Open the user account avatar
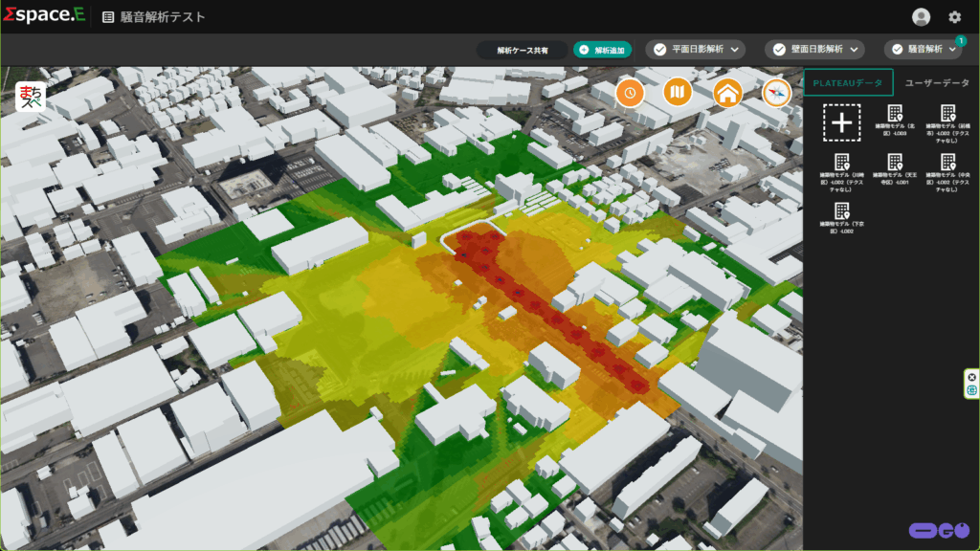980x551 pixels. coord(921,16)
